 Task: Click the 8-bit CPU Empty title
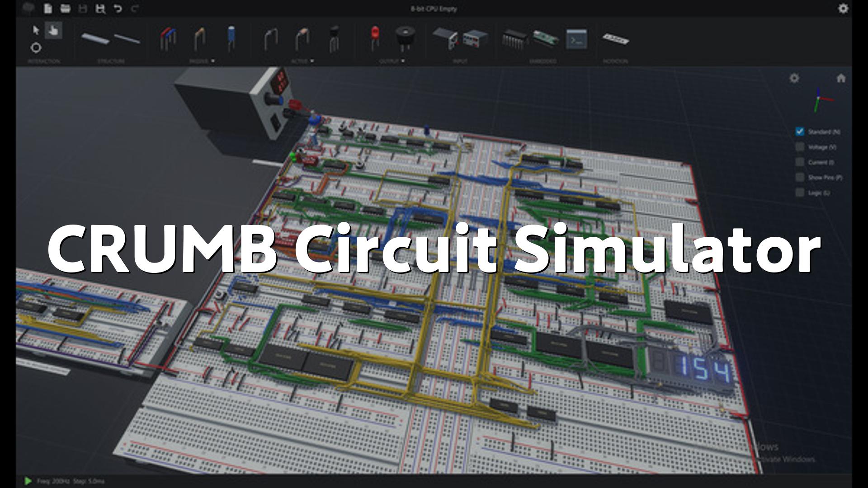coord(434,9)
